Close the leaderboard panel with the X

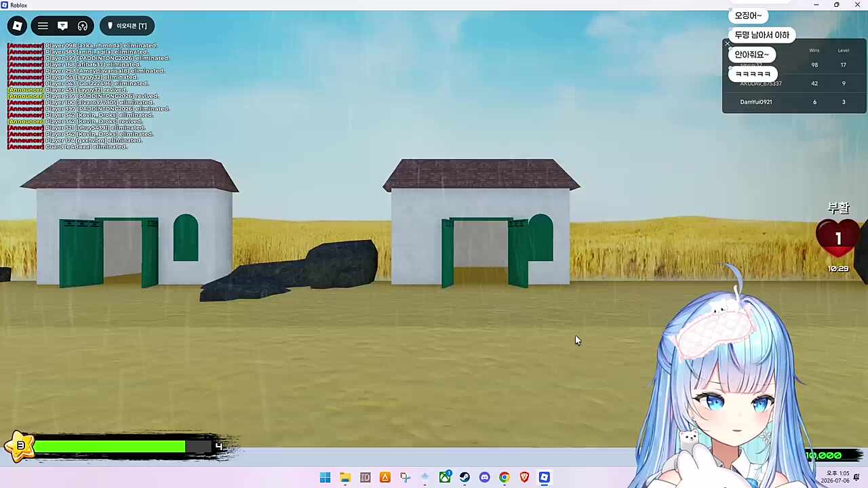[x=728, y=45]
